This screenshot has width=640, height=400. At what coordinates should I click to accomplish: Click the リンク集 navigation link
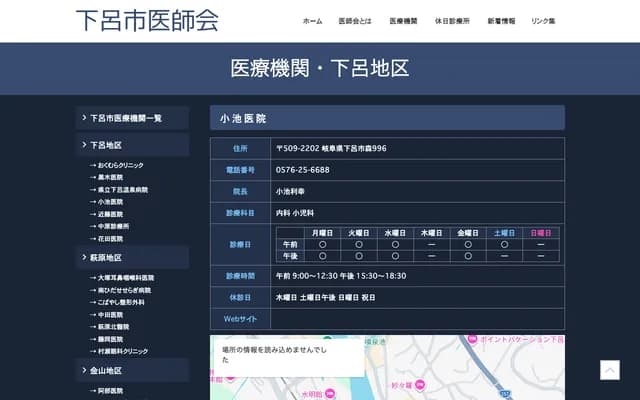[x=543, y=21]
